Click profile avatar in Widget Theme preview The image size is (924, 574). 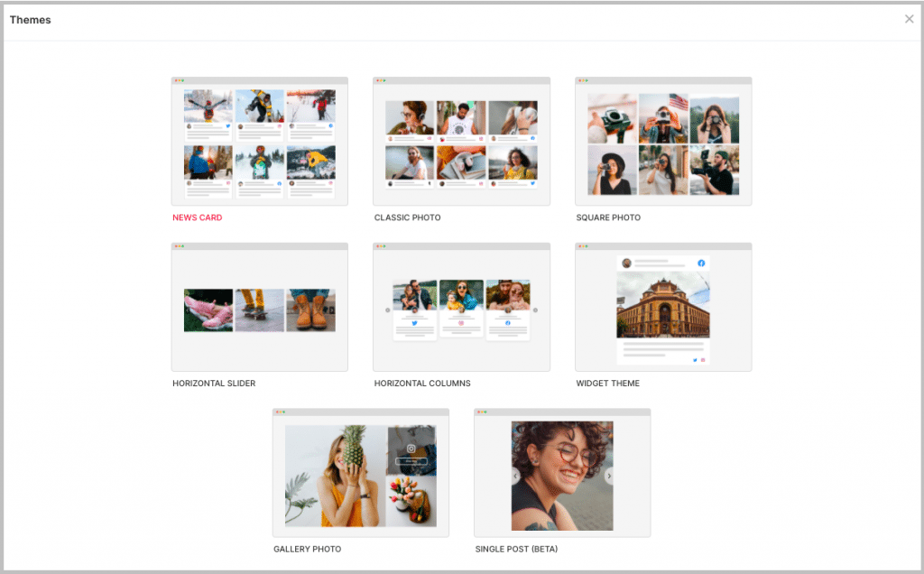pos(626,264)
